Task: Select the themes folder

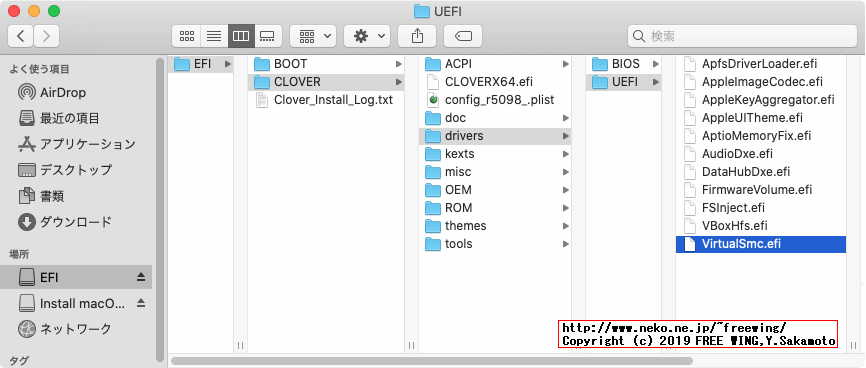Action: click(x=495, y=225)
